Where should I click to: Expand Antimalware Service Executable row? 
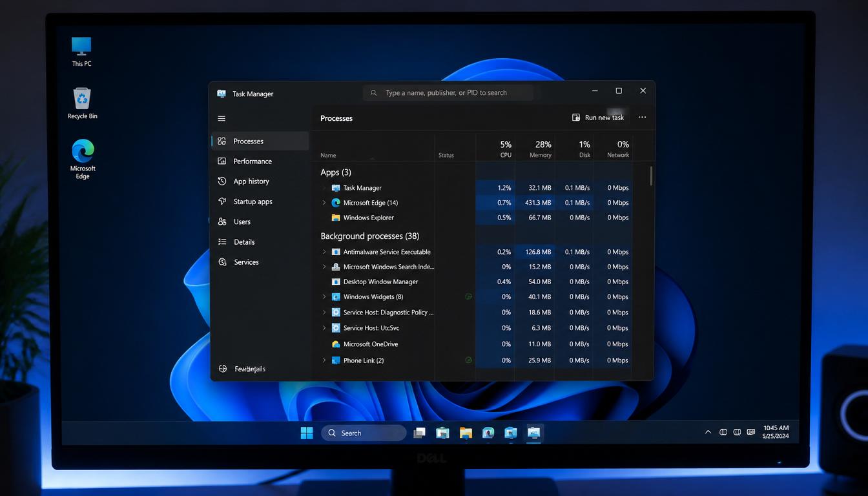click(x=324, y=252)
